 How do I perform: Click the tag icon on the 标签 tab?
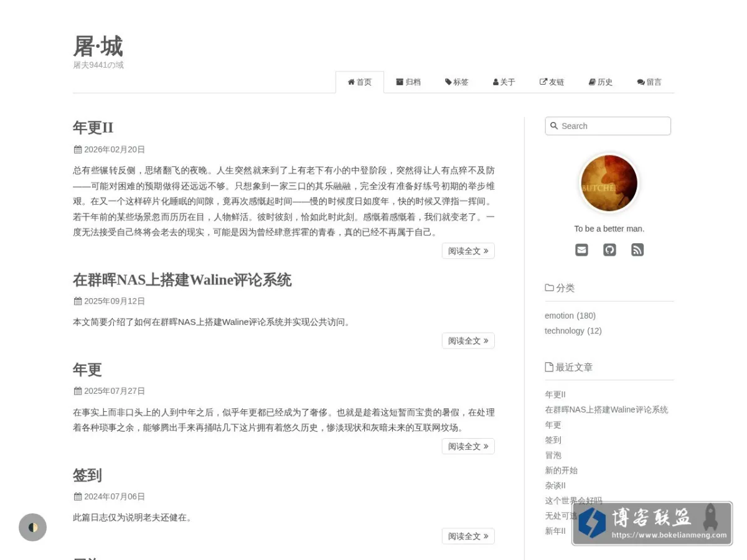[x=448, y=82]
